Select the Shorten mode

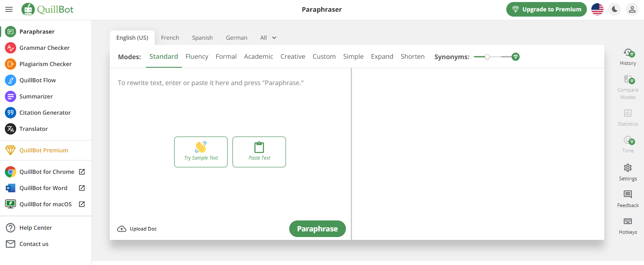tap(413, 57)
